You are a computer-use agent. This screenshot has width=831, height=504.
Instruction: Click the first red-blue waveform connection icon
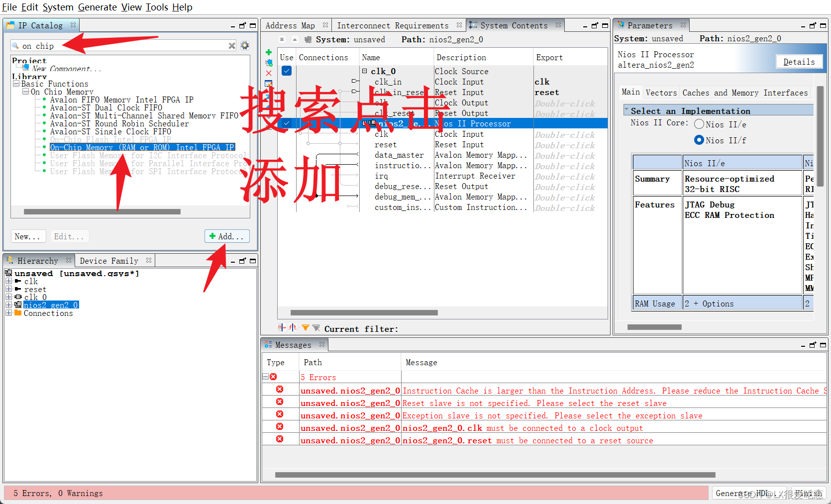[282, 327]
